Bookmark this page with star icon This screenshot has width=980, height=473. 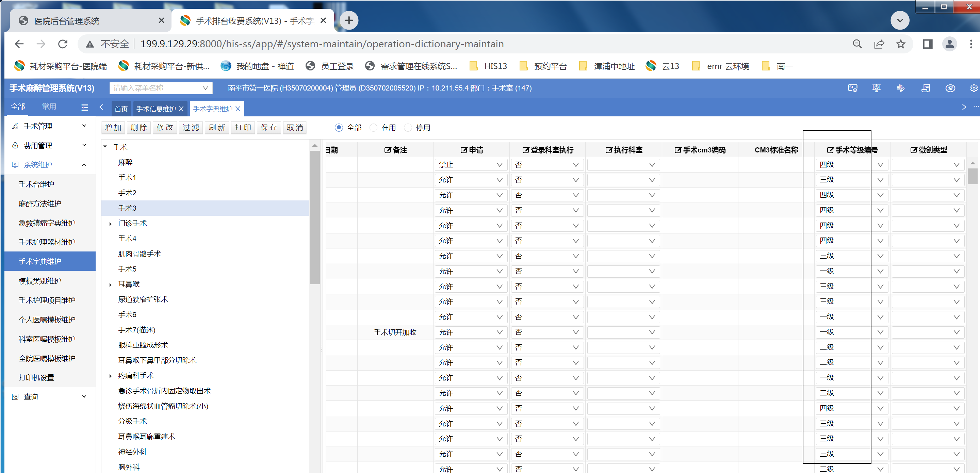[x=900, y=44]
